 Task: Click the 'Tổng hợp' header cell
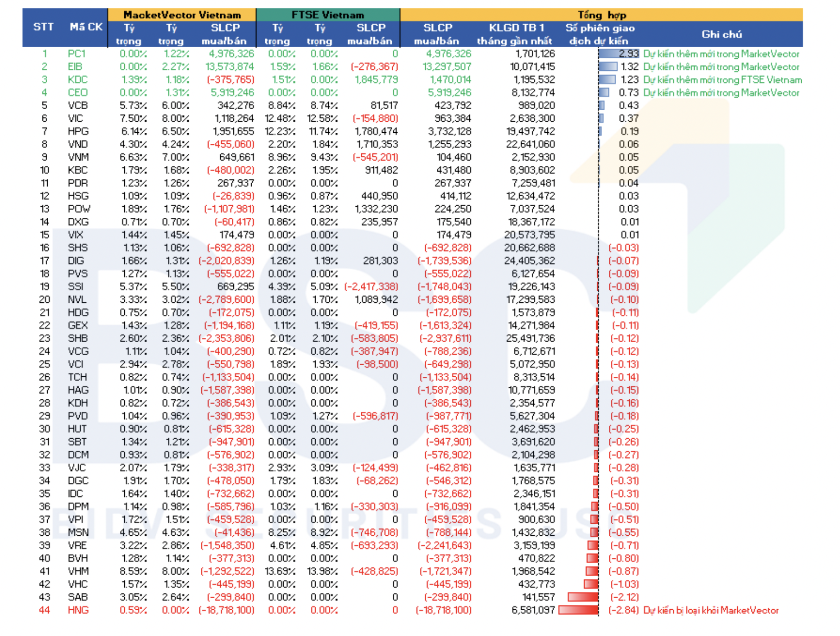click(601, 15)
